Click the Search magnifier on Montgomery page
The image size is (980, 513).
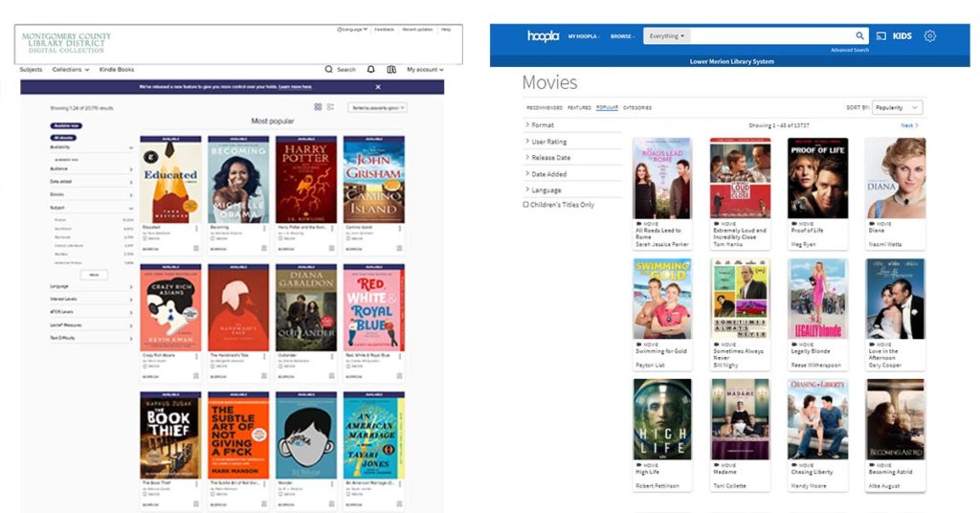coord(329,69)
